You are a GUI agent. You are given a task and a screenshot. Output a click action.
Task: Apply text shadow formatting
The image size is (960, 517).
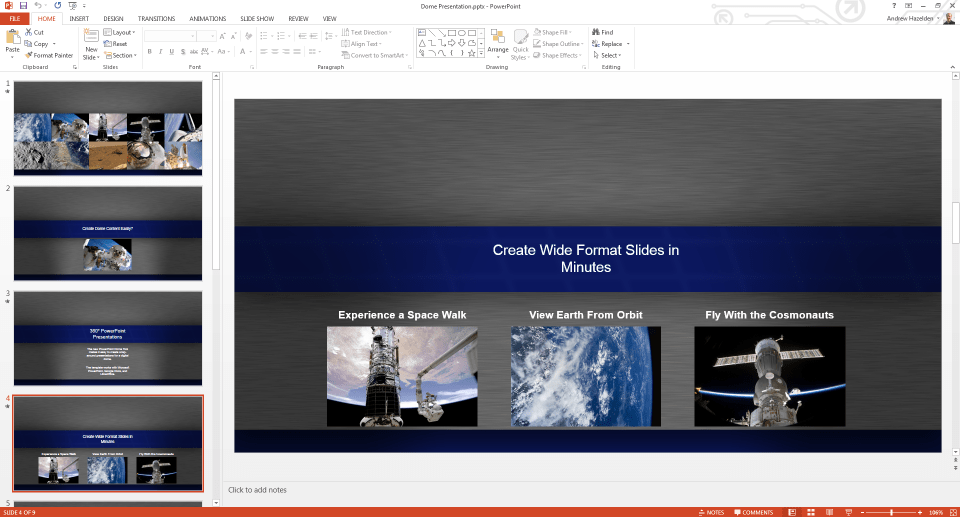[183, 51]
